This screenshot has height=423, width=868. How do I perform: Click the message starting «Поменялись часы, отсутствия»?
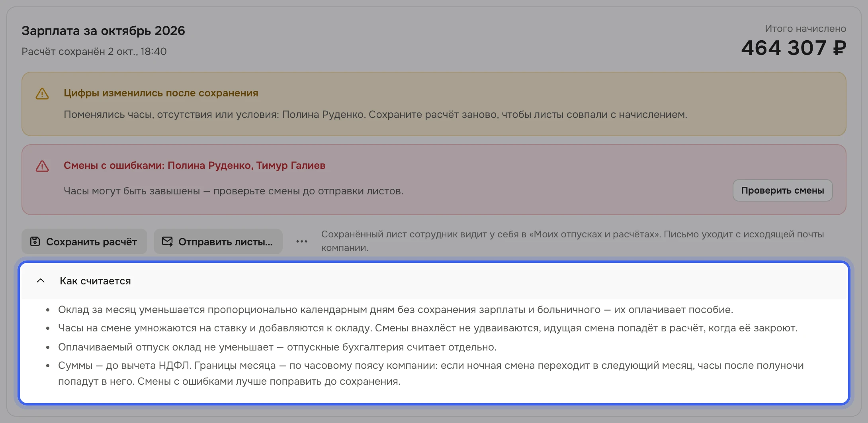[x=375, y=114]
